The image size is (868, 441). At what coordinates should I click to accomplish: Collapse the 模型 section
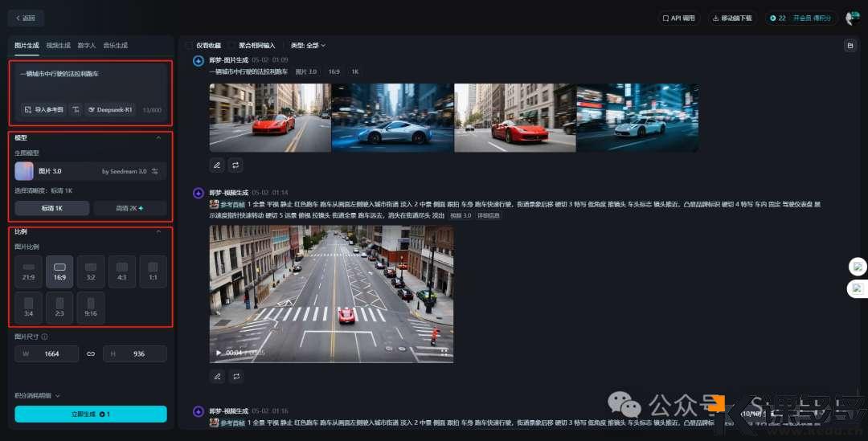158,138
